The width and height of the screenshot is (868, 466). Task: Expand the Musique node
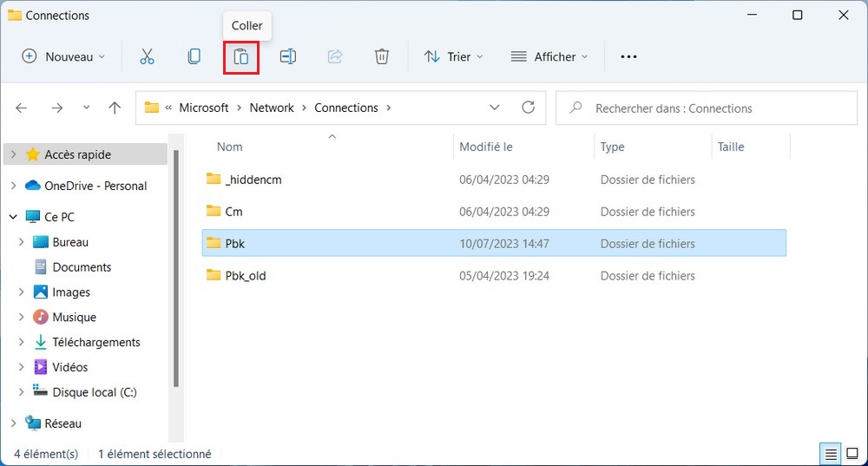[21, 317]
